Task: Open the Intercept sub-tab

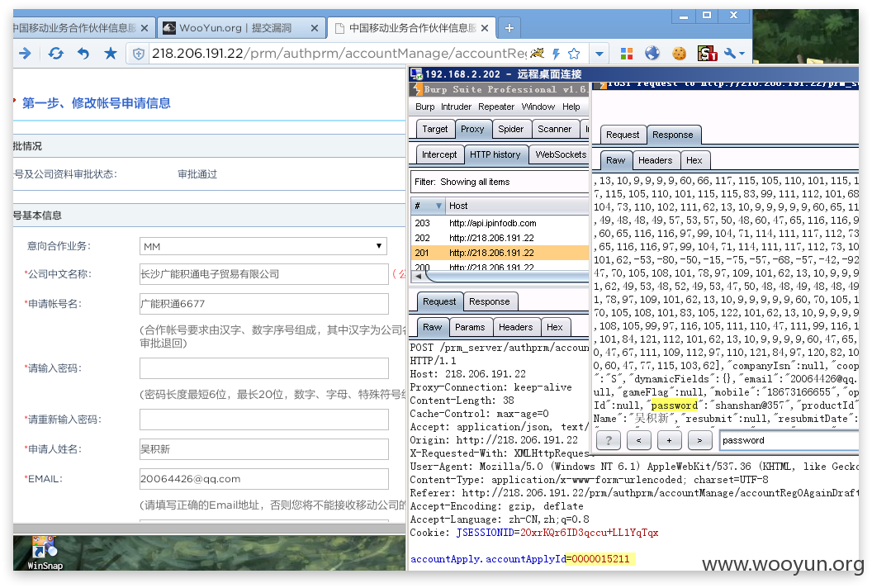Action: tap(439, 154)
